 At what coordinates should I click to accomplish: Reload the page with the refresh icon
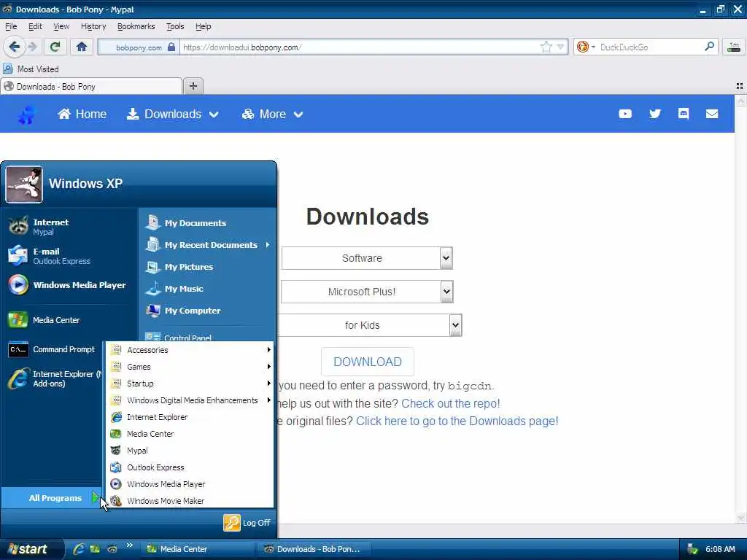point(55,47)
